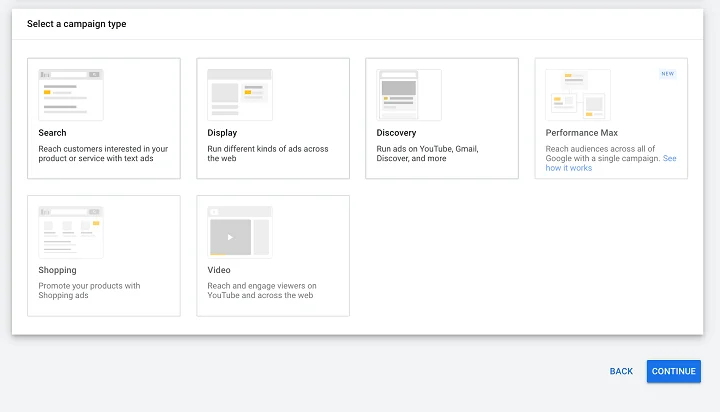
Task: Click the CONTINUE button
Action: click(x=674, y=371)
